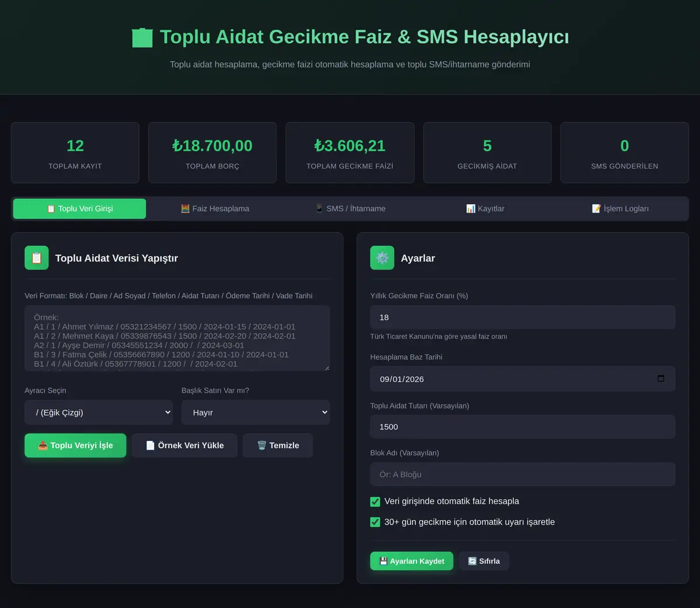
Task: Click the Toplam Gecikme Faizi card
Action: 350,153
